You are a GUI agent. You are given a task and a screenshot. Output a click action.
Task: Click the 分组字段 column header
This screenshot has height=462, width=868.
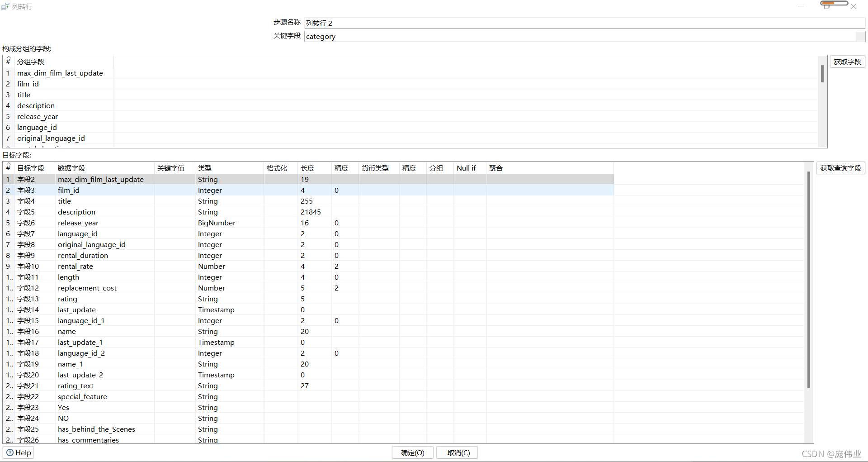[x=64, y=62]
